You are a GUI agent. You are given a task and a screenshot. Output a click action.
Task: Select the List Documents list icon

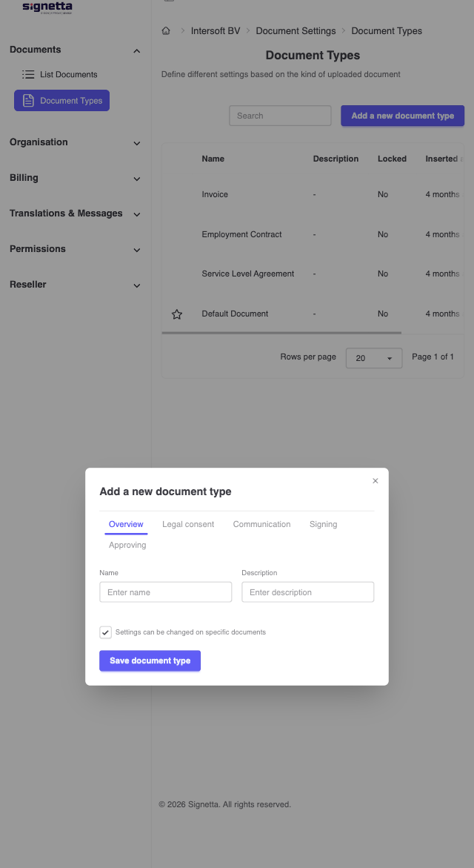click(x=29, y=74)
